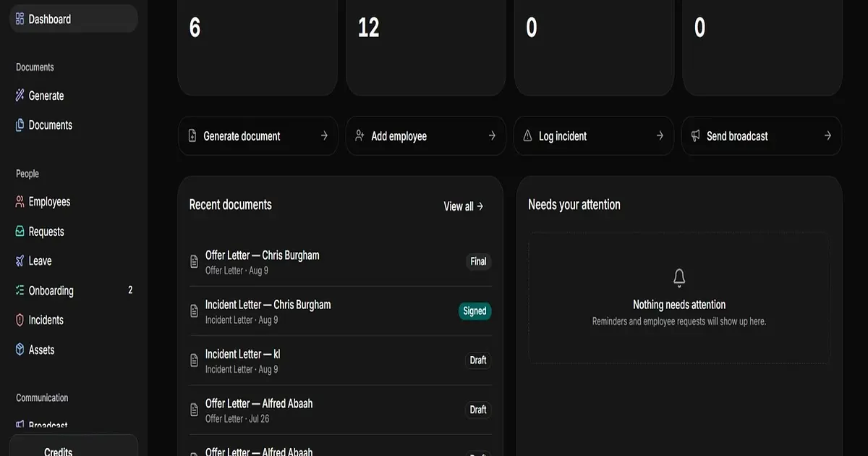The height and width of the screenshot is (456, 868).
Task: Open Incident Letter — kl draft
Action: coord(340,360)
